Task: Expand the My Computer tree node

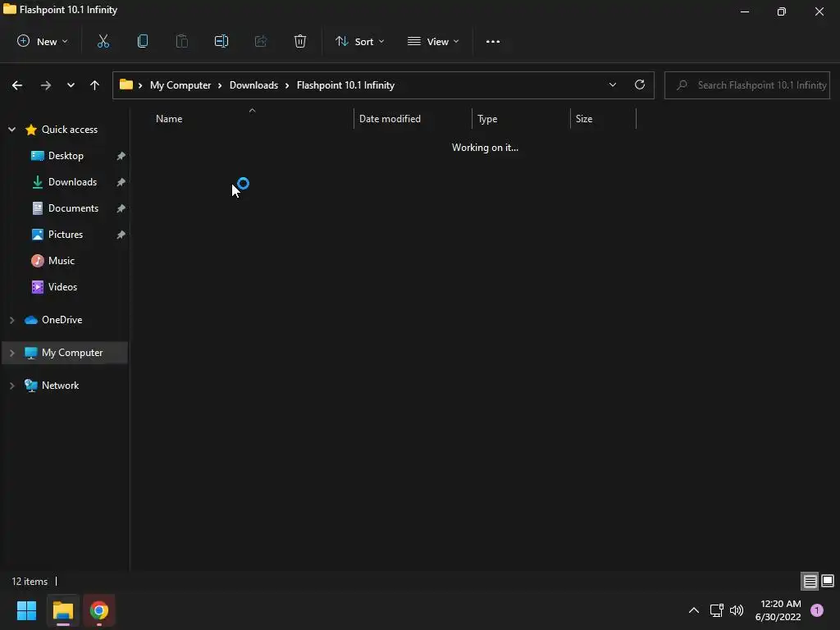Action: (11, 353)
